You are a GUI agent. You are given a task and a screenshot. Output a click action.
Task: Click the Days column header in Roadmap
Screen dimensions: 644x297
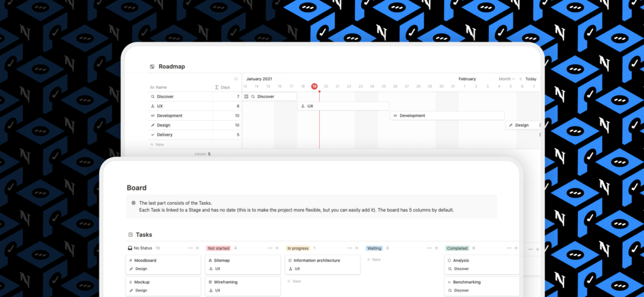click(222, 87)
